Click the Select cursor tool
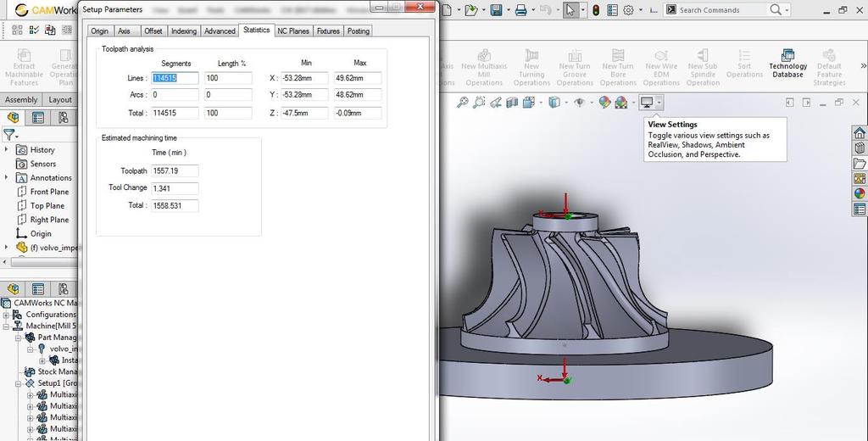868x441 pixels. [x=570, y=10]
